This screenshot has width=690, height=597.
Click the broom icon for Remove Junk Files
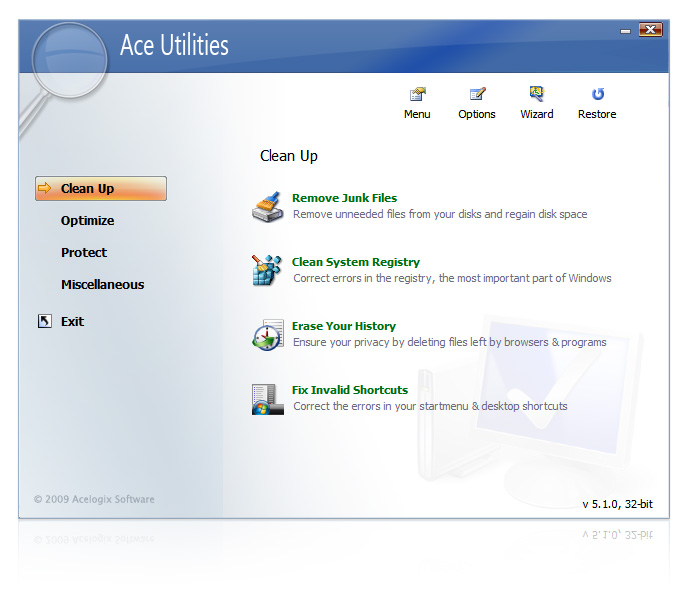point(268,206)
